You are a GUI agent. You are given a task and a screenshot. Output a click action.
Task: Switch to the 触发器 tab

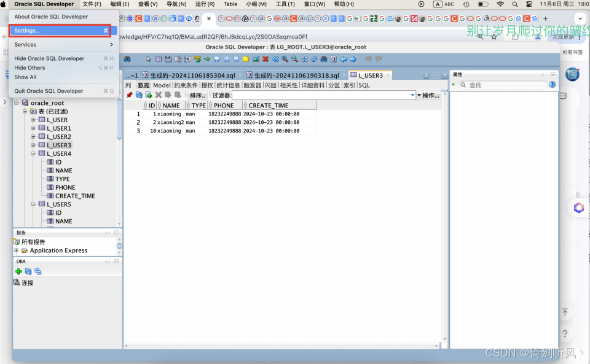252,85
